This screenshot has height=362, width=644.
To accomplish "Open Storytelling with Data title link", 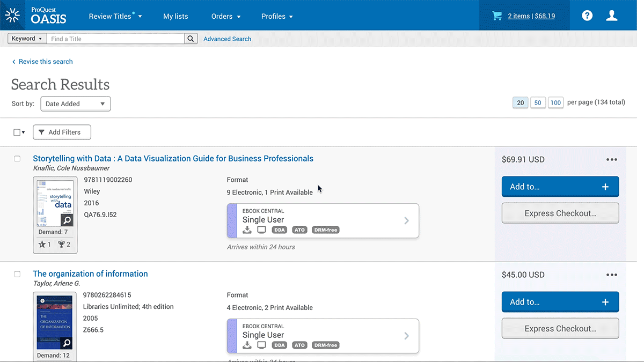I will (173, 159).
